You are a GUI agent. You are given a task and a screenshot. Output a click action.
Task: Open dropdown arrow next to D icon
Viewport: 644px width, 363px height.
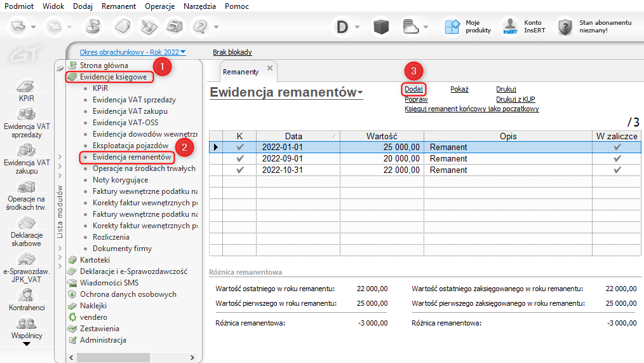(358, 27)
